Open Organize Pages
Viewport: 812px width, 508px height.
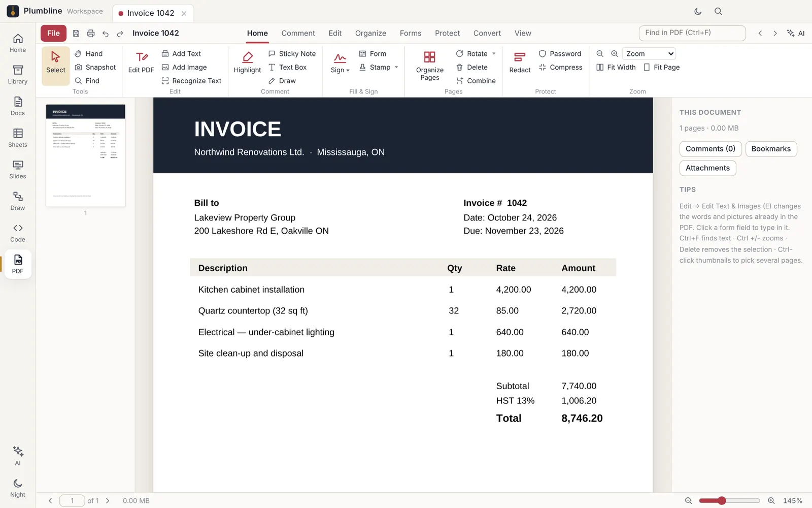(x=430, y=66)
